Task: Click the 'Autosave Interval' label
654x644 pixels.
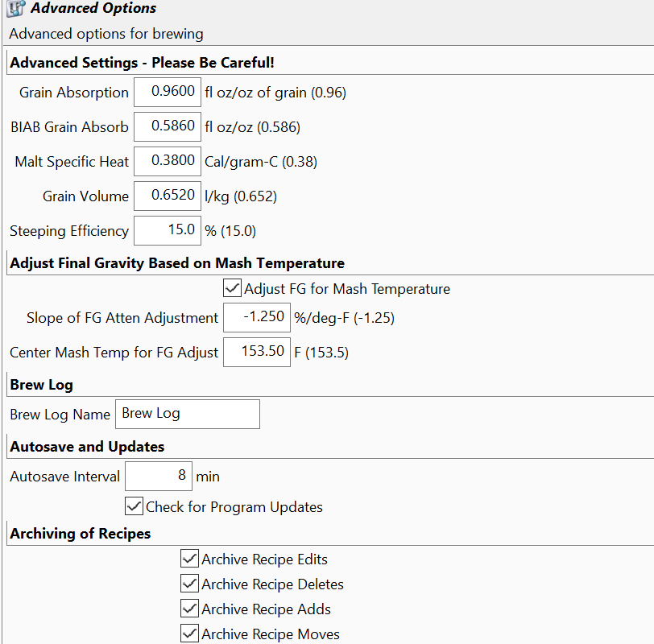Action: coord(64,477)
